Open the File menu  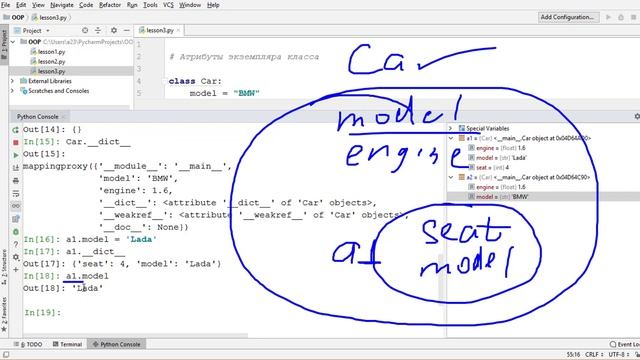pyautogui.click(x=6, y=5)
